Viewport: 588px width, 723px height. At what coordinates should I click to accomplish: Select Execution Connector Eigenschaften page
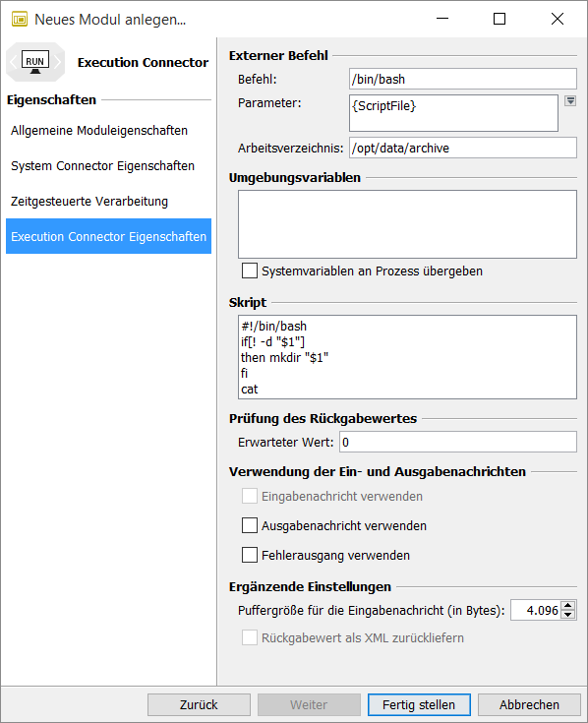tap(108, 236)
